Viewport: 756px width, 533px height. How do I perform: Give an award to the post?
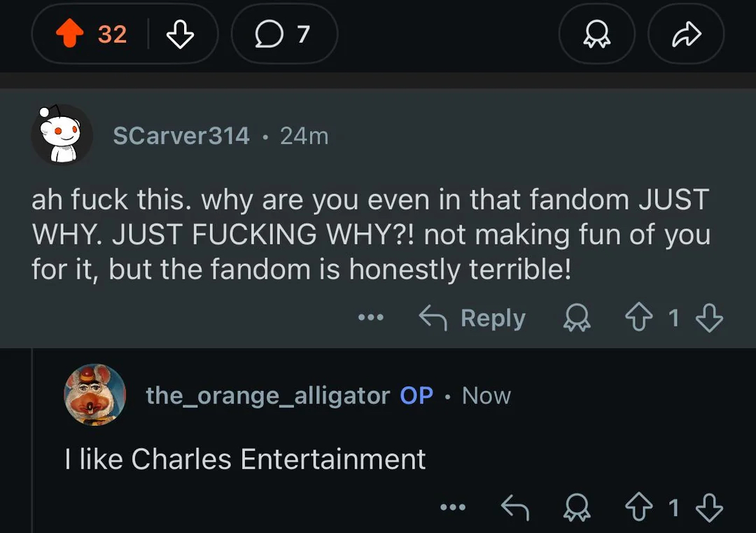click(x=597, y=34)
